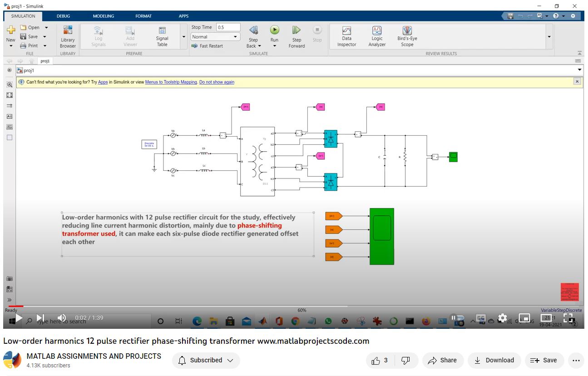
Task: Click the Step Back simulation icon
Action: pos(253,30)
